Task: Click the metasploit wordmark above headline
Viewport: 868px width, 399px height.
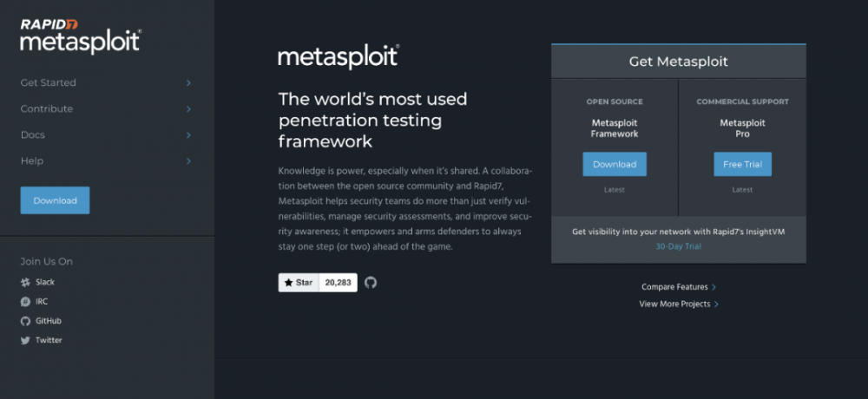Action: pyautogui.click(x=338, y=57)
